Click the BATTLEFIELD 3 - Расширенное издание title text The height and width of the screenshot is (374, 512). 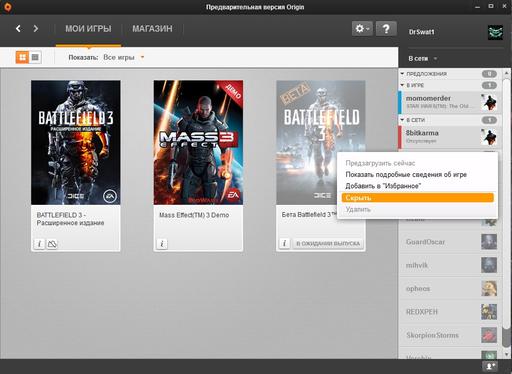point(70,219)
